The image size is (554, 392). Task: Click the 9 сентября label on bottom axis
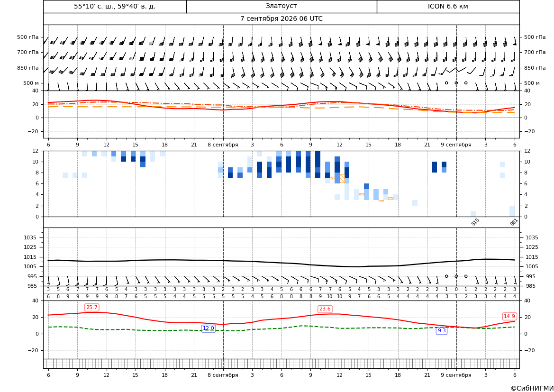pos(456,375)
